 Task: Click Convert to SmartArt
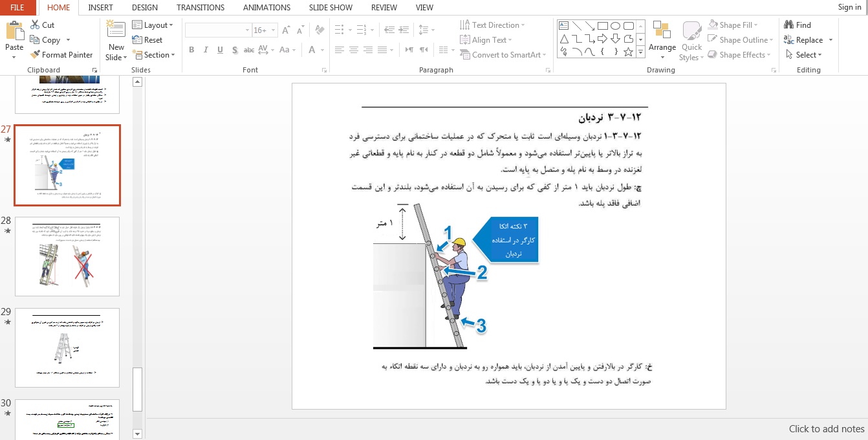tap(503, 55)
